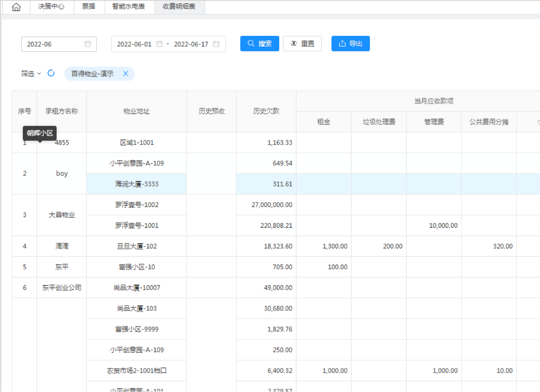The width and height of the screenshot is (540, 392).
Task: Click the 历史预收 column header
Action: [x=211, y=111]
